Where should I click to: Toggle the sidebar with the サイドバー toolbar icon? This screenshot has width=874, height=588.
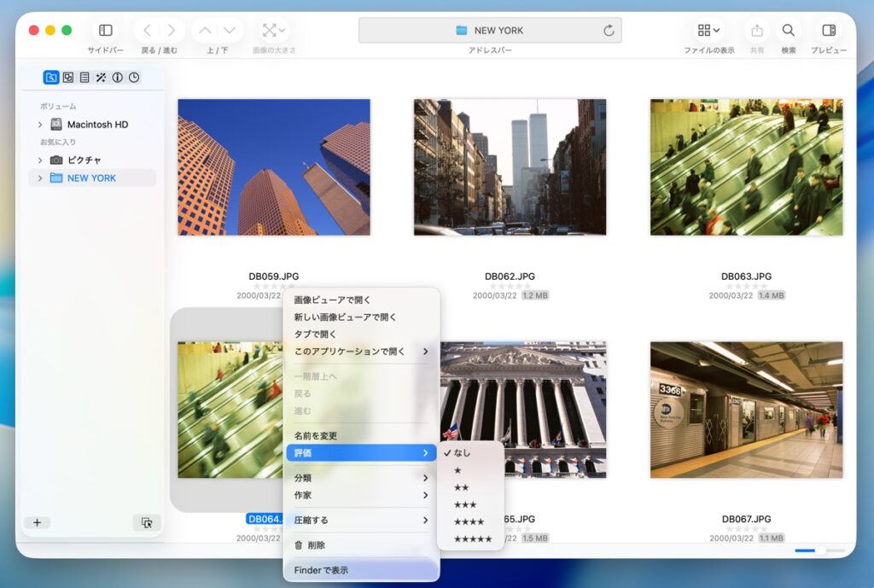(x=106, y=31)
